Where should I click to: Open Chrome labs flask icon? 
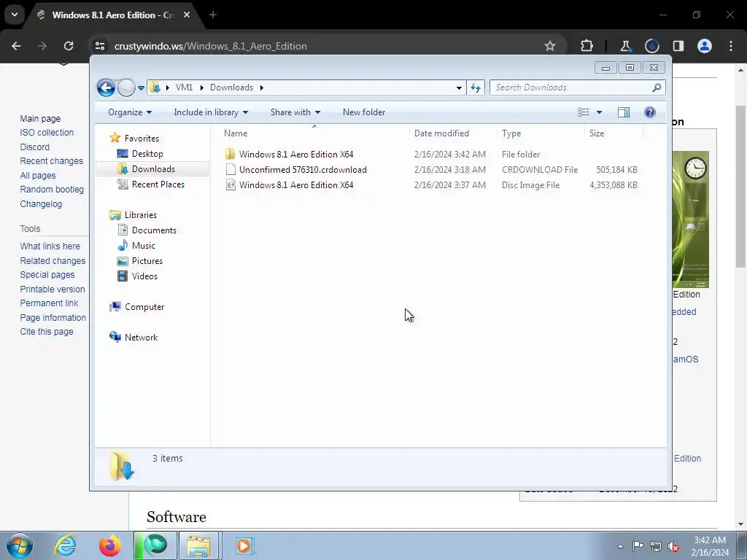[625, 46]
